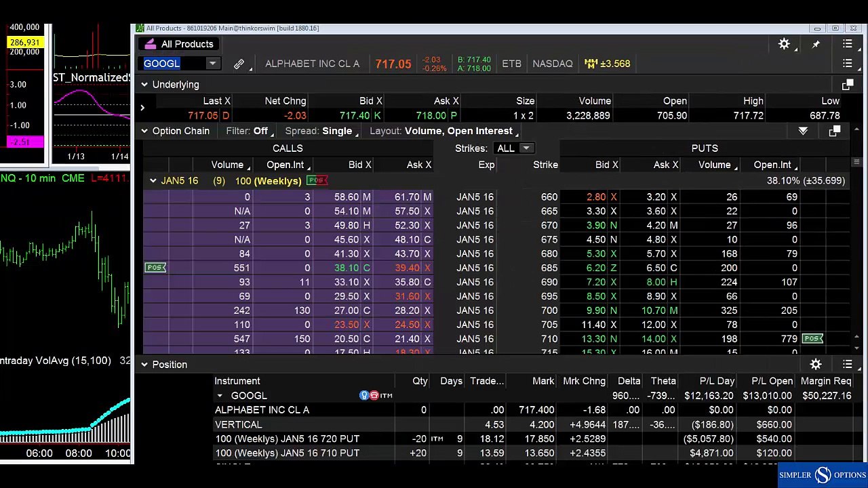Click the P/L Open column header
Viewport: 868px width, 488px height.
(x=772, y=381)
